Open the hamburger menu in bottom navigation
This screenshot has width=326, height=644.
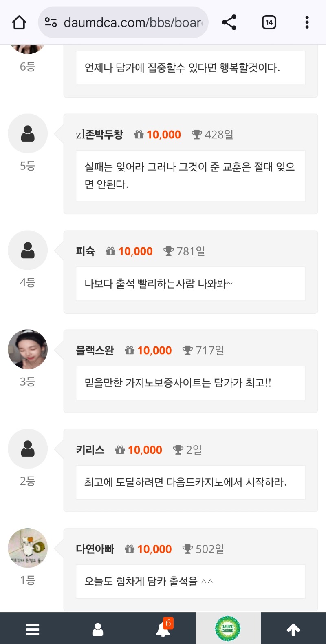[32, 629]
